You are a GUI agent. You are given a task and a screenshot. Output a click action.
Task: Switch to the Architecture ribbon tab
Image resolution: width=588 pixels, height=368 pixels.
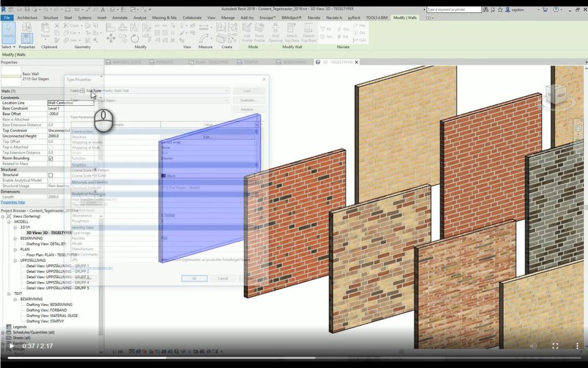click(28, 18)
